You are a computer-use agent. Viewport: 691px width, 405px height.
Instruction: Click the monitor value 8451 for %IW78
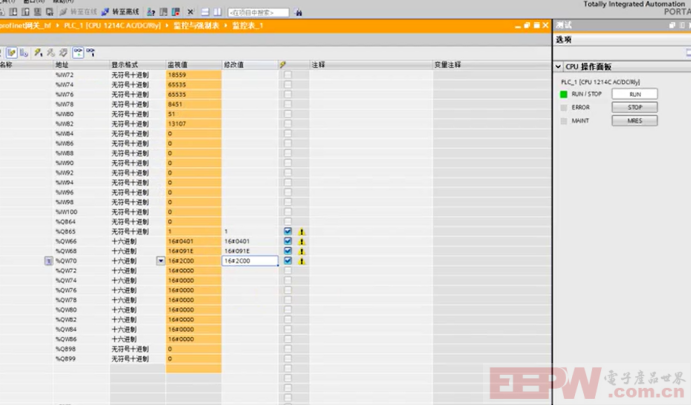(194, 104)
